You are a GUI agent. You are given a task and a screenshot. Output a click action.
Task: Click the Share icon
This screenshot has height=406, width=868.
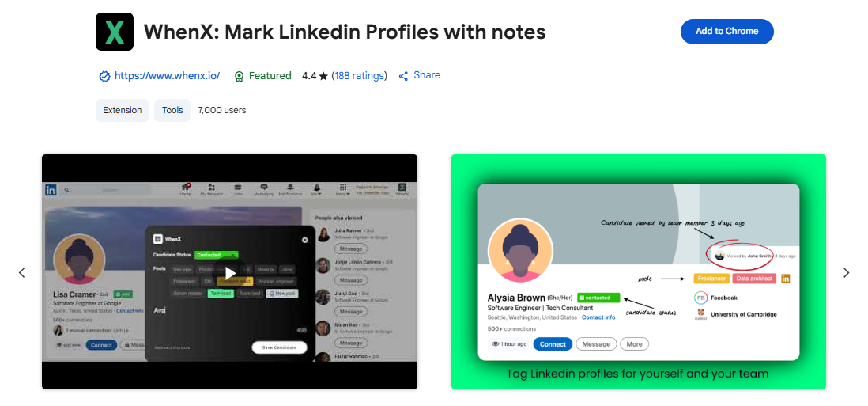pos(403,76)
